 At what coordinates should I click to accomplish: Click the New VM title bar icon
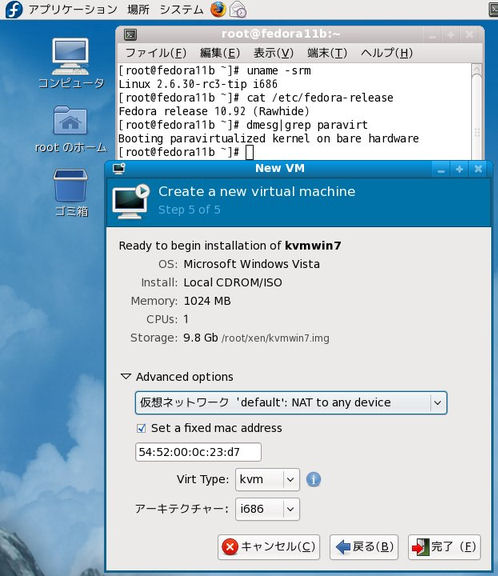point(119,169)
